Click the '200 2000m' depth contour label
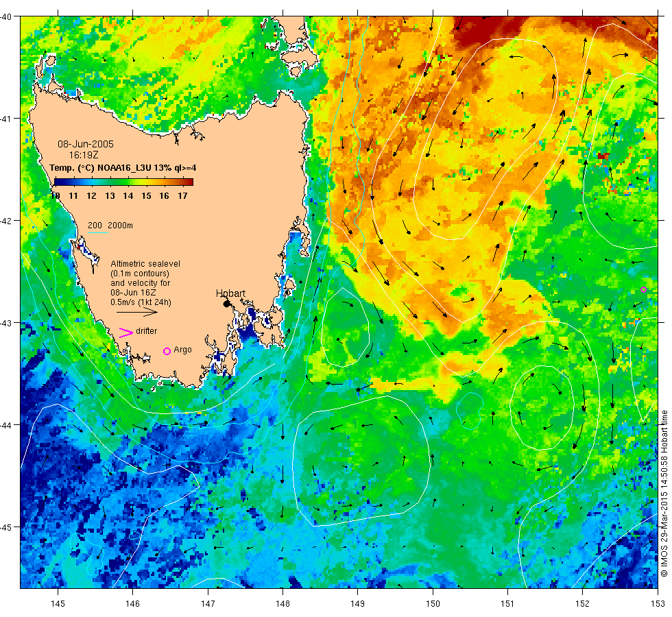Image resolution: width=672 pixels, height=617 pixels. point(110,226)
